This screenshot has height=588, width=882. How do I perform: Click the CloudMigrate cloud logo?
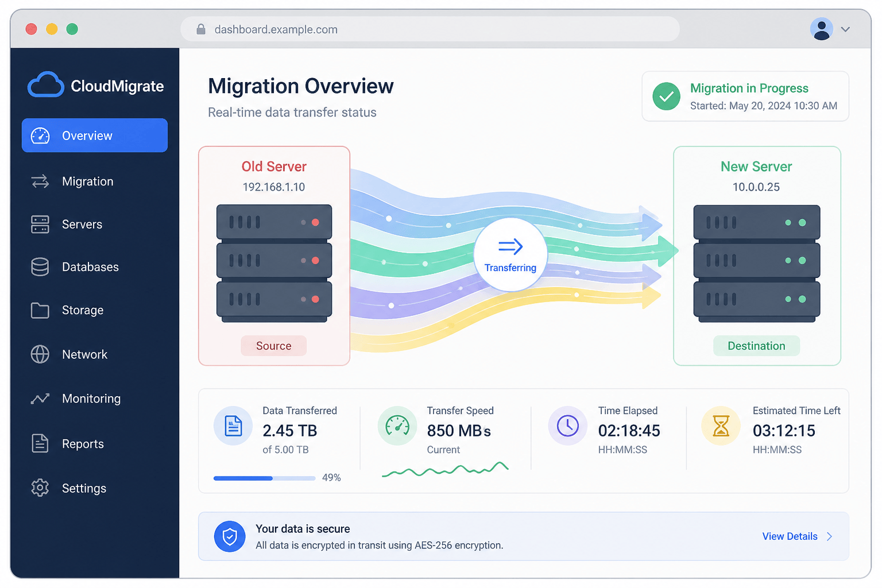[x=45, y=85]
